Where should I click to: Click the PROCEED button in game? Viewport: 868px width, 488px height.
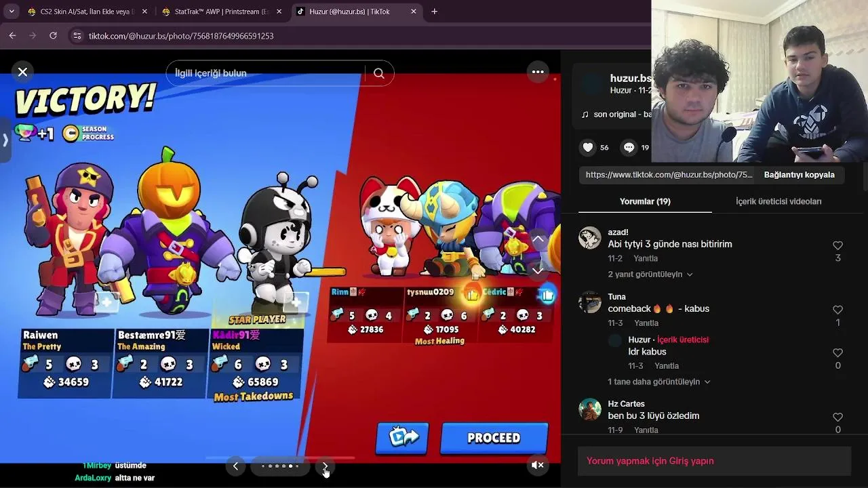point(494,439)
